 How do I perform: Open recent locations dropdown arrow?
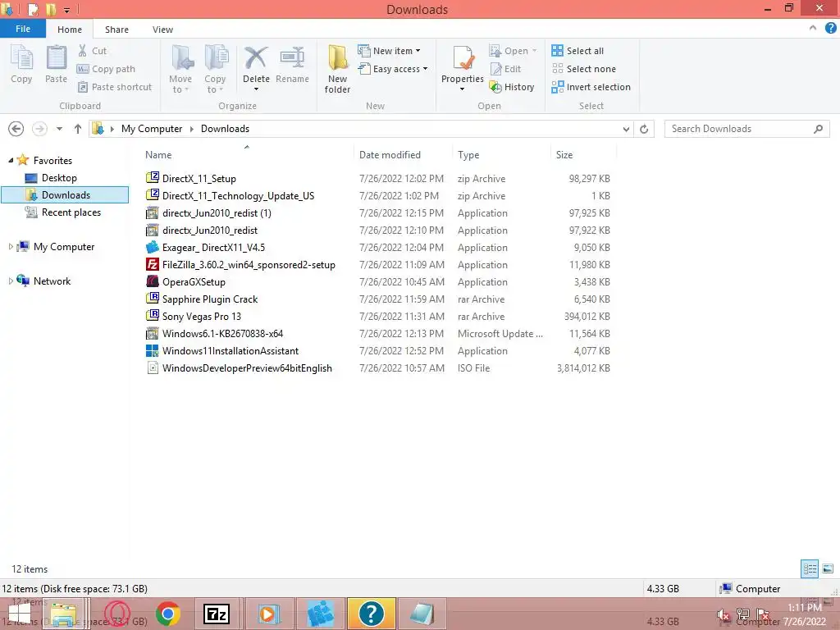point(59,129)
